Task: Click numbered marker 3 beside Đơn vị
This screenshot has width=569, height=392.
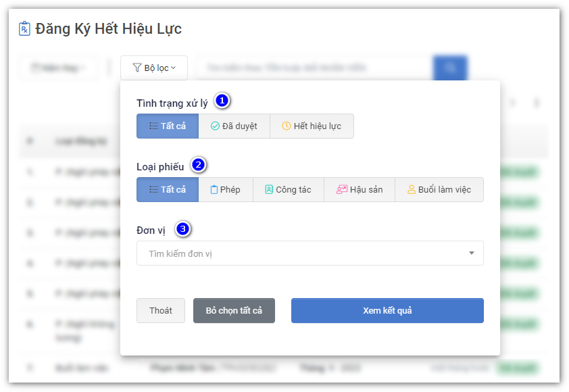Action: 182,228
